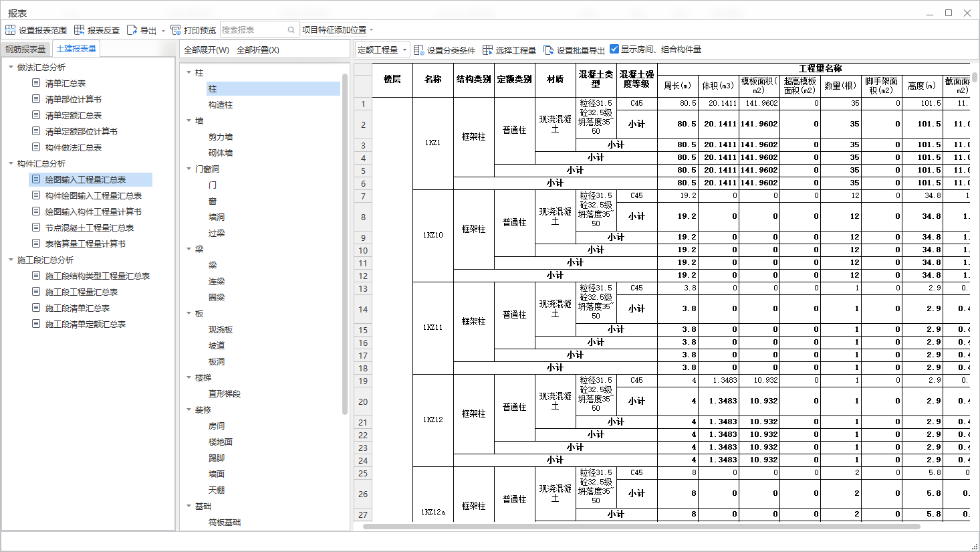Image resolution: width=980 pixels, height=552 pixels.
Task: Click the 清单汇总表 report icon
Action: [36, 83]
